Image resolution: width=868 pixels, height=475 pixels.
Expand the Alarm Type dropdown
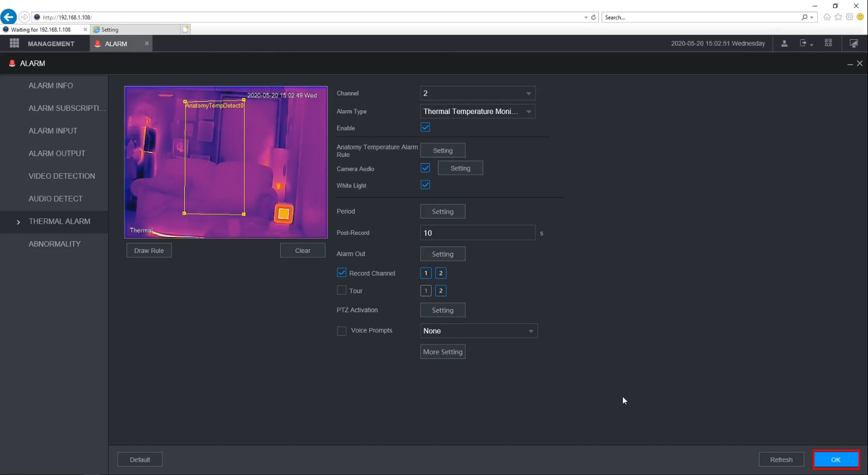pyautogui.click(x=477, y=111)
